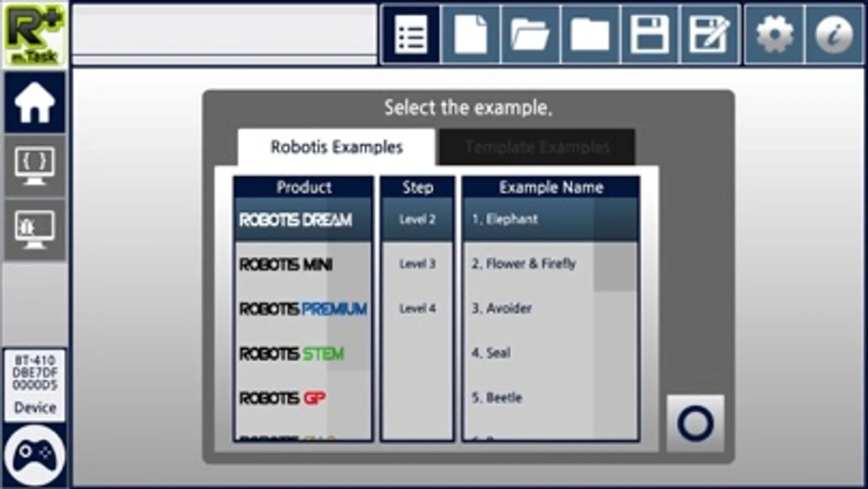This screenshot has height=489, width=868.
Task: Select the ROBOTIS PREMIUM product
Action: tap(303, 309)
